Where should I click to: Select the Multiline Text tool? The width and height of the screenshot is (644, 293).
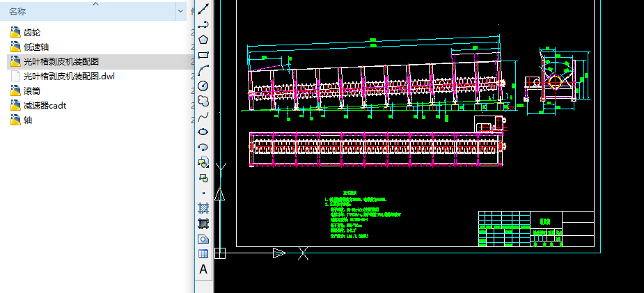pos(203,269)
